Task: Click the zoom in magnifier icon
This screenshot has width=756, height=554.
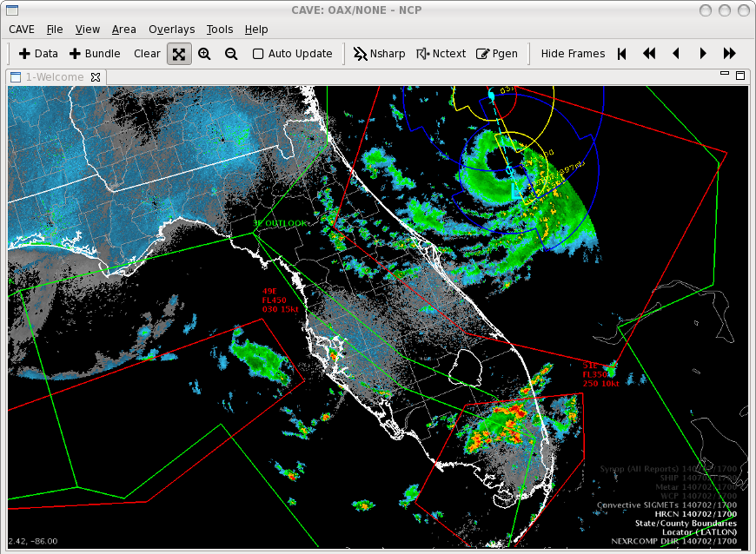Action: (x=204, y=54)
